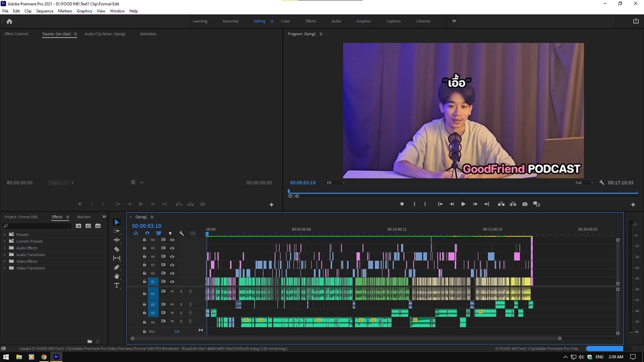Open timeline display settings wrench

pos(181,233)
